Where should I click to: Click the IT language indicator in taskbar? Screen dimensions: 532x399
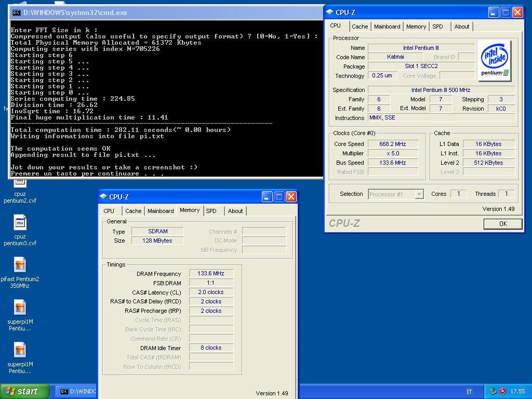pos(469,392)
